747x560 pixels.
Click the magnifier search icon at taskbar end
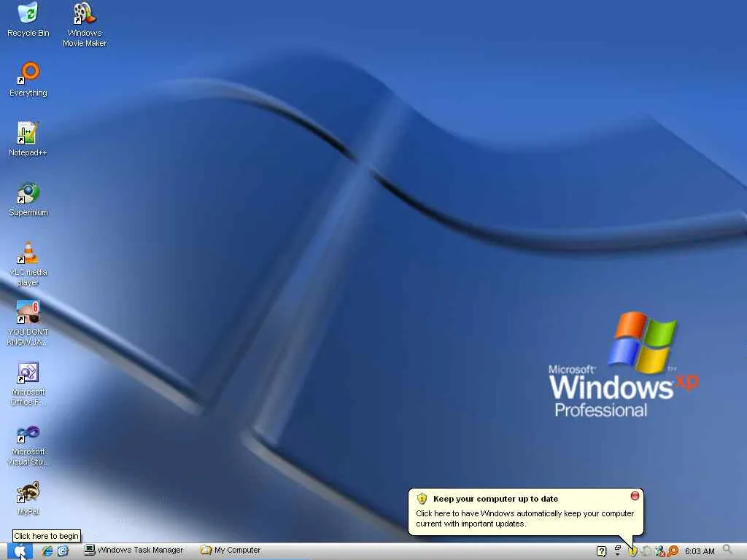point(727,550)
